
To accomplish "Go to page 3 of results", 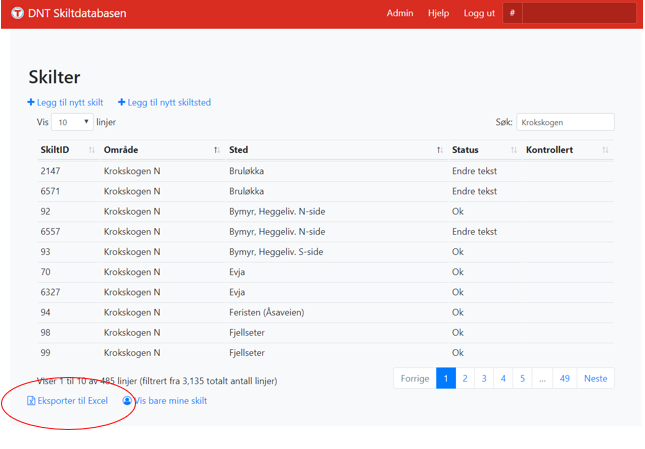I will (x=484, y=378).
